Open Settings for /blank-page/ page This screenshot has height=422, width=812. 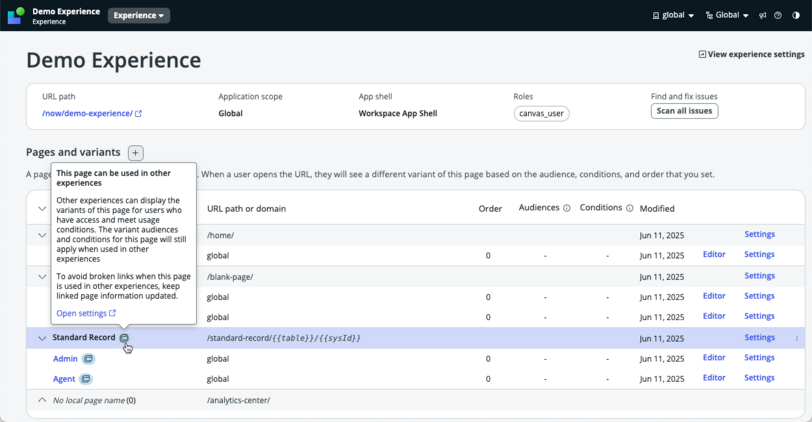(x=759, y=275)
